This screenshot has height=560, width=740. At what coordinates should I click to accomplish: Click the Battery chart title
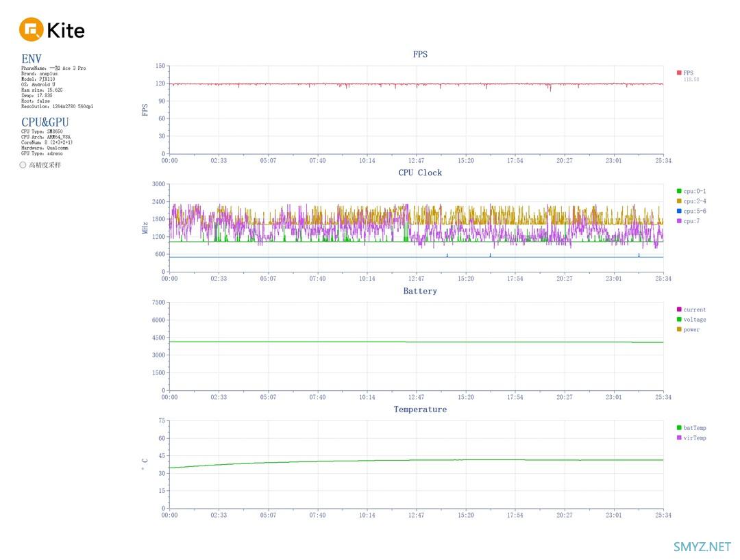pos(420,291)
